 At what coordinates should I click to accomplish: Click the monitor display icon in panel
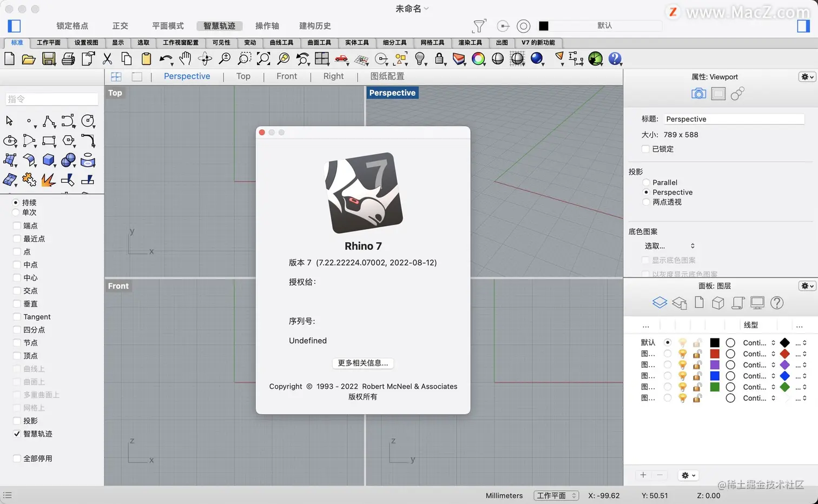757,303
